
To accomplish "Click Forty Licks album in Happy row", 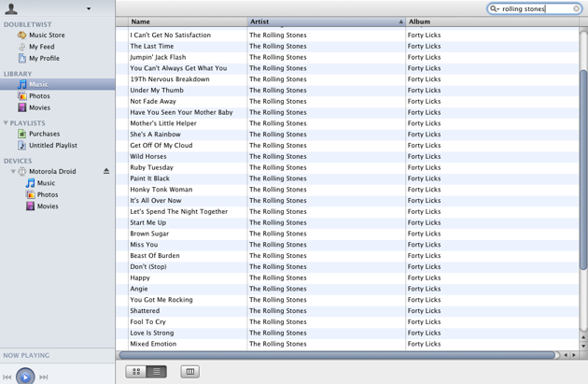I will pos(424,277).
